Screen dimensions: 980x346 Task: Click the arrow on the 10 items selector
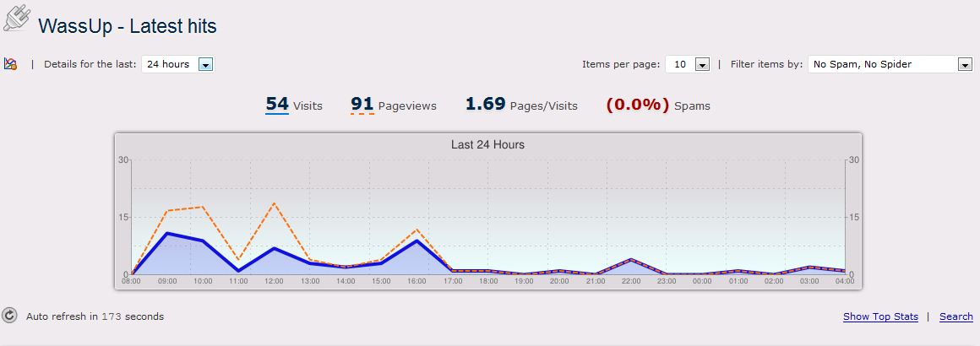point(703,64)
